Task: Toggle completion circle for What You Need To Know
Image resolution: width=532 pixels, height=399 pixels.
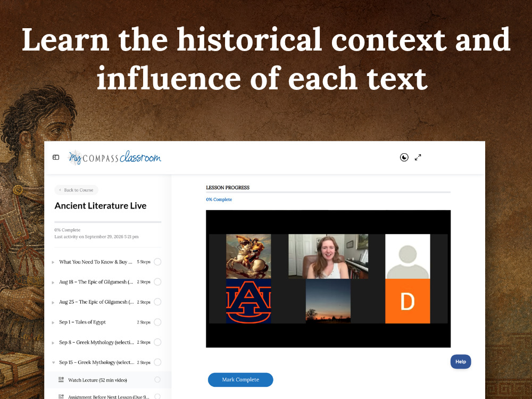Action: pos(157,262)
